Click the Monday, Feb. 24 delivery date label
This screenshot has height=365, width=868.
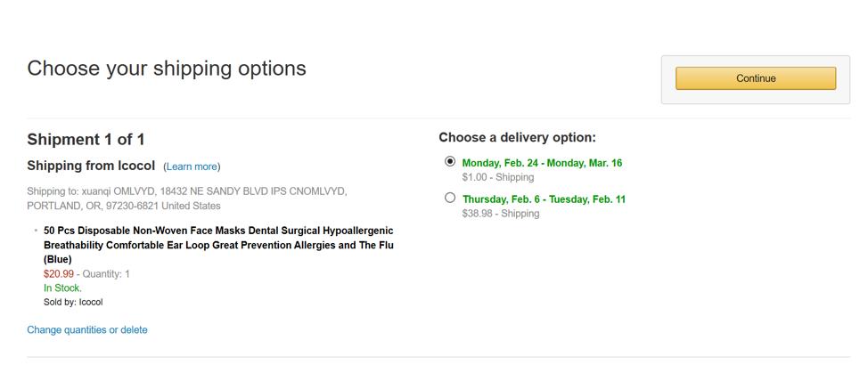[x=542, y=163]
